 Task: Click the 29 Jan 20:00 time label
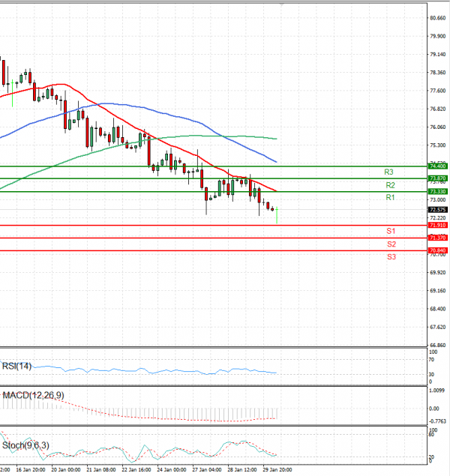coord(277,470)
